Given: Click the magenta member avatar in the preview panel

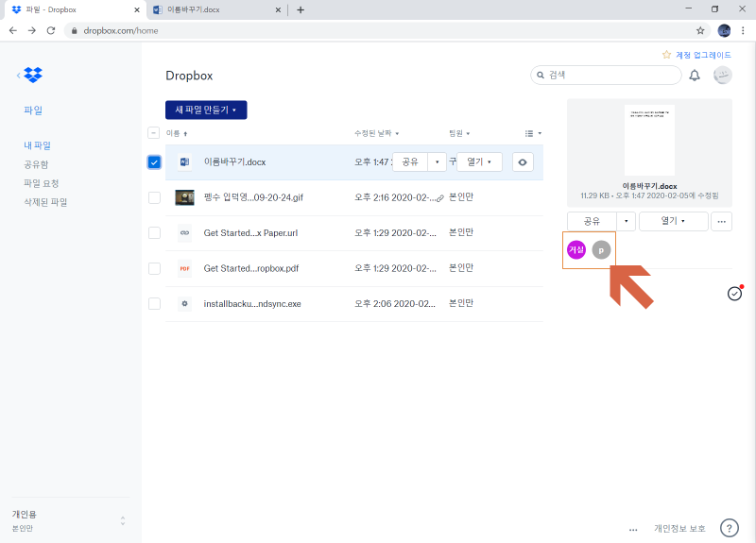Looking at the screenshot, I should 576,249.
